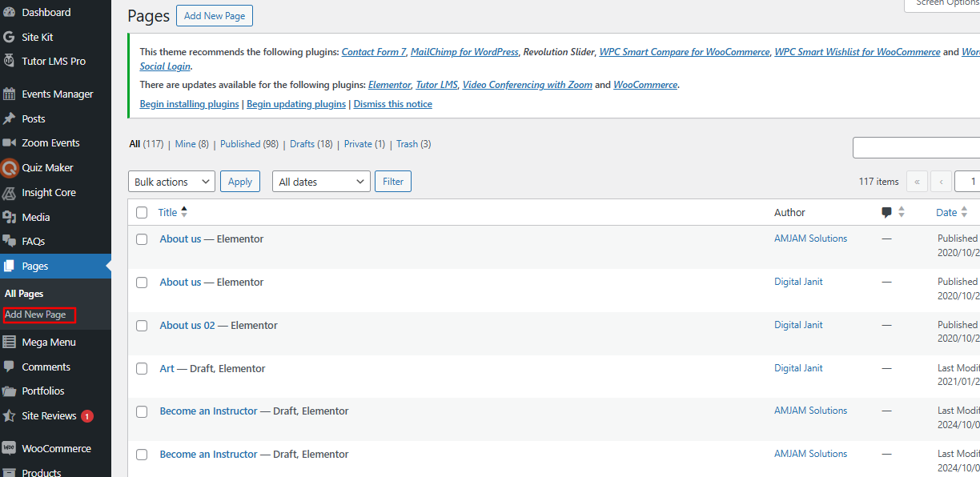Check the About us 02 row checkbox
The image size is (980, 477).
tap(142, 326)
